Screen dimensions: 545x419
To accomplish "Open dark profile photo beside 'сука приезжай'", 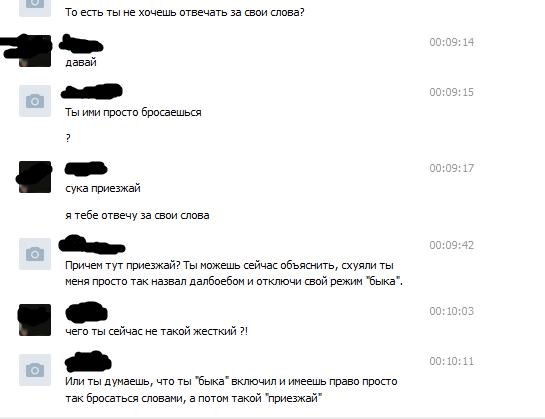I will point(35,177).
